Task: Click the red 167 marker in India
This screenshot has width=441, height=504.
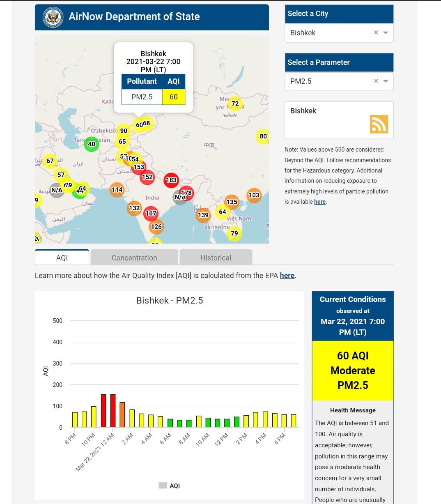Action: 151,214
